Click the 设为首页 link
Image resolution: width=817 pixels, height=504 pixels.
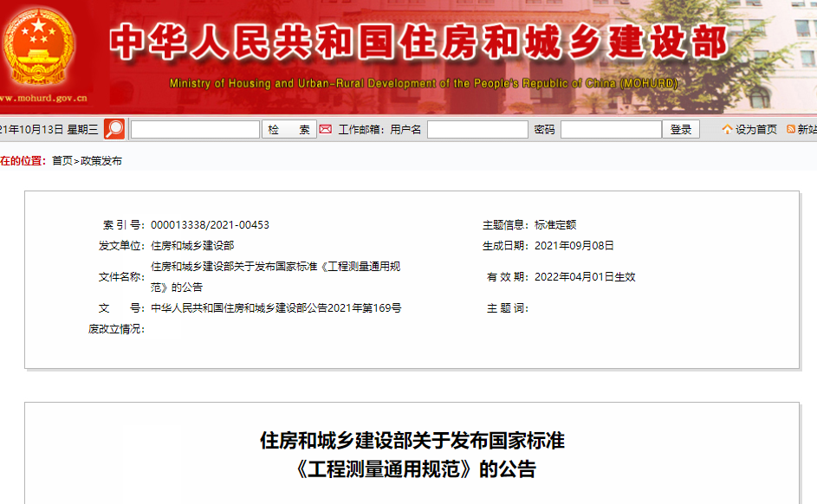click(756, 129)
